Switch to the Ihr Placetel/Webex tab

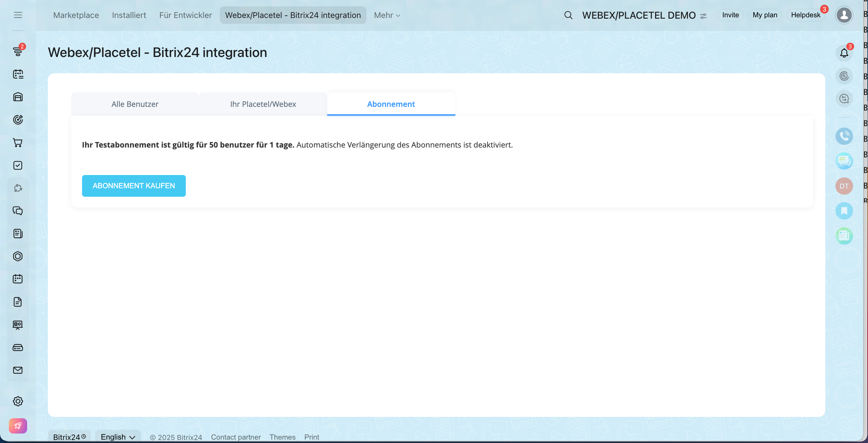(x=263, y=104)
